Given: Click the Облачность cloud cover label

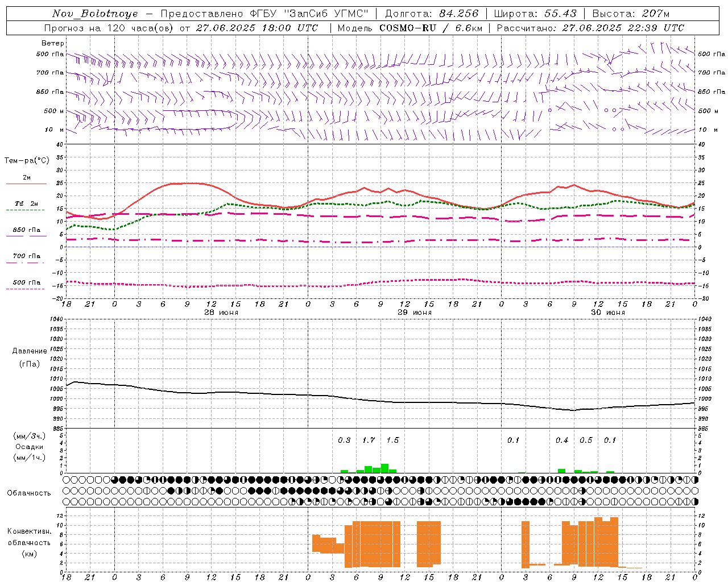Looking at the screenshot, I should coord(29,493).
